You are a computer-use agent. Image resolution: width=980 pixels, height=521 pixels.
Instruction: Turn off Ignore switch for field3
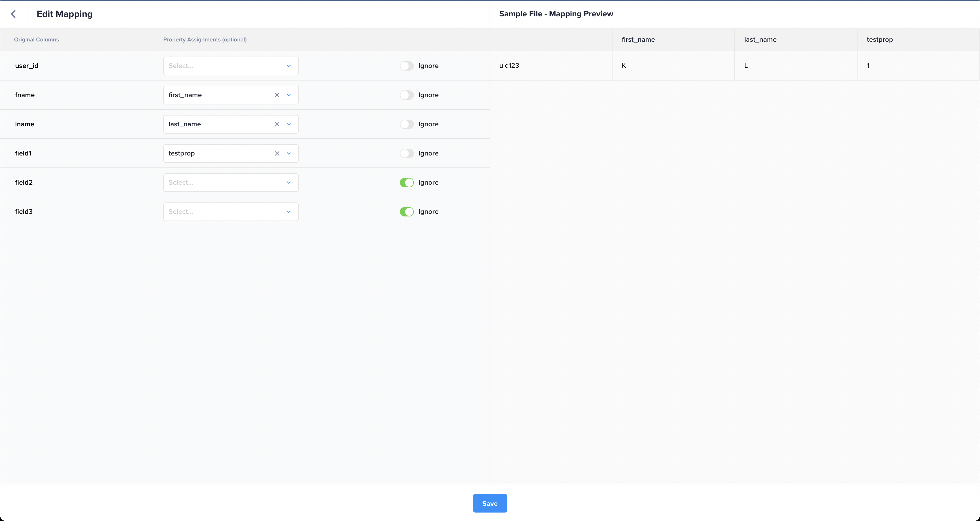coord(406,211)
